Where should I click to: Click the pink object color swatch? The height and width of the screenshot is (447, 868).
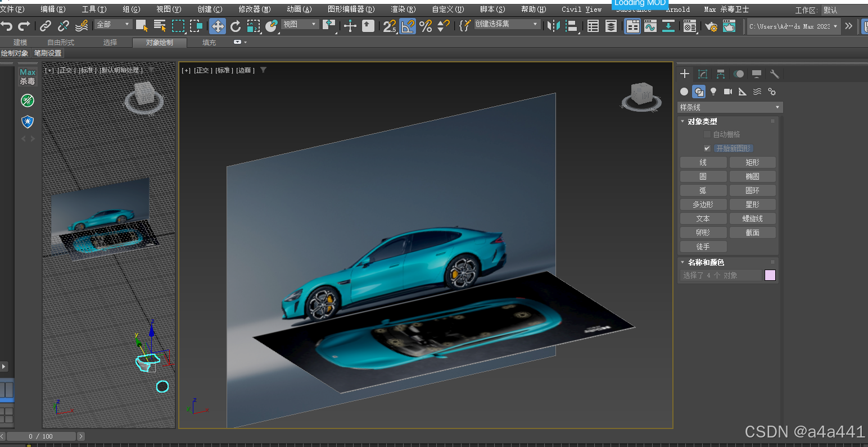tap(770, 275)
